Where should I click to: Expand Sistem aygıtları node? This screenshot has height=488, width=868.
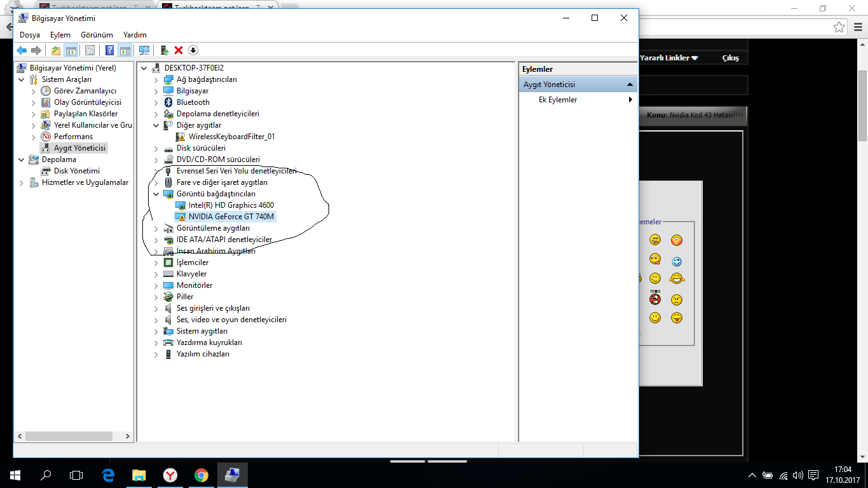[x=156, y=331]
